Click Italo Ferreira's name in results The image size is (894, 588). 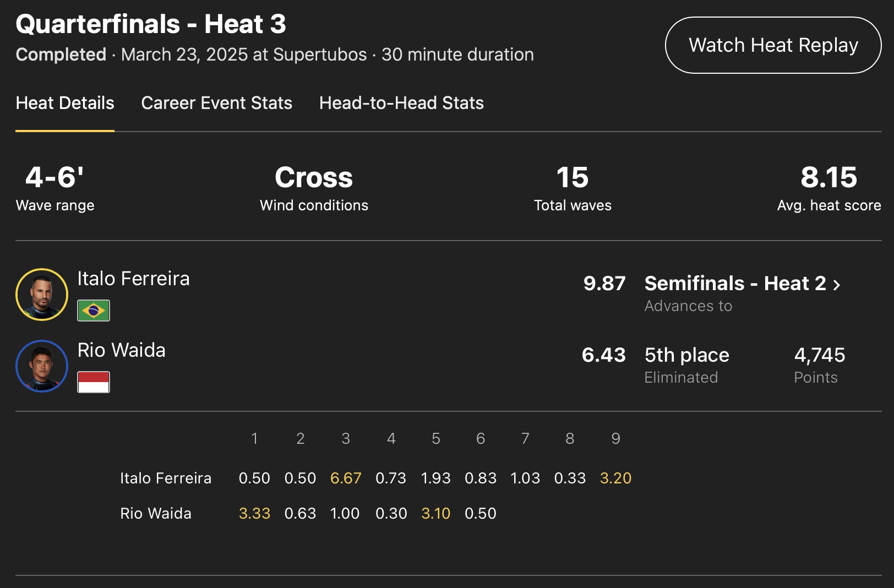pos(133,279)
